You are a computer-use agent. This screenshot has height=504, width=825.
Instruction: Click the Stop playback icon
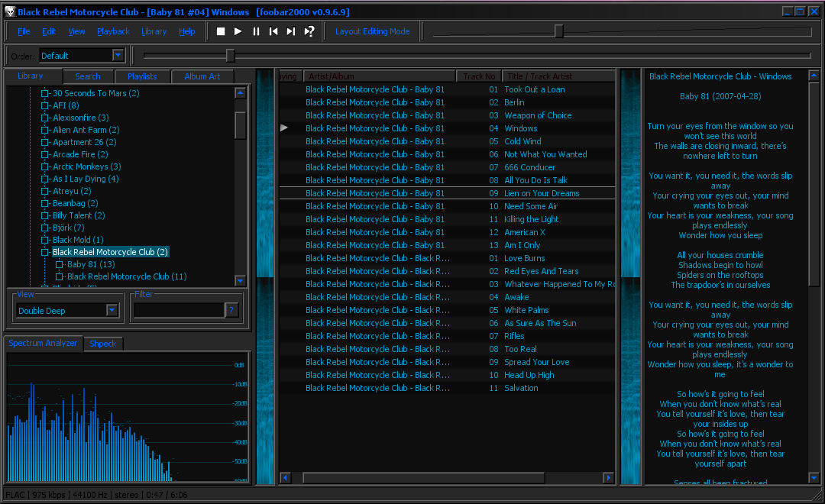click(x=220, y=31)
